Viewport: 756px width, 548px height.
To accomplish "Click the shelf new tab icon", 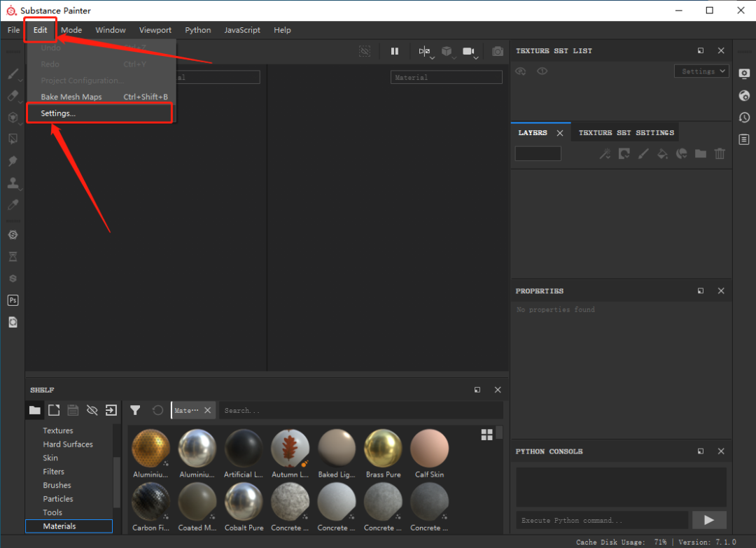I will (54, 410).
